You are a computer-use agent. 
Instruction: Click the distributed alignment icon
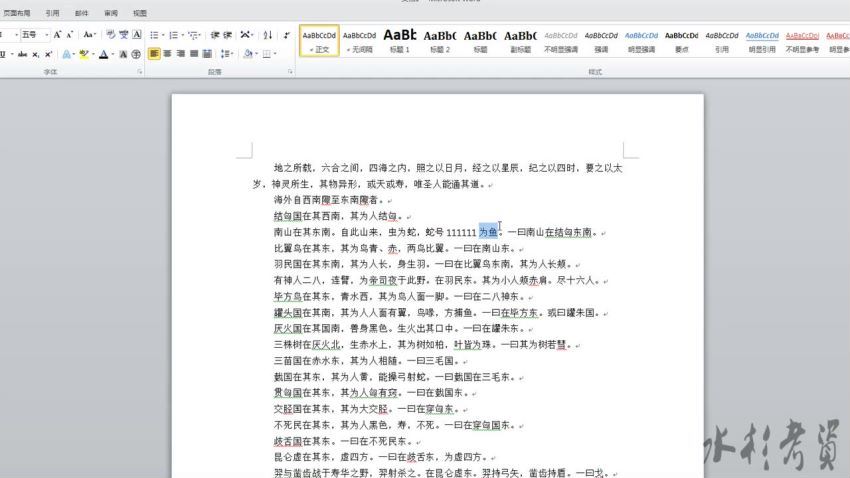[207, 54]
